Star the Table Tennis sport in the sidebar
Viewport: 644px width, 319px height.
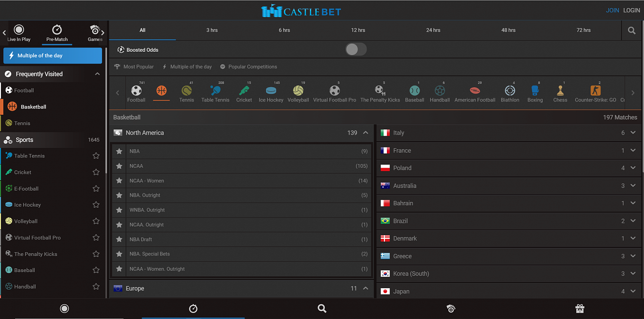pyautogui.click(x=96, y=155)
